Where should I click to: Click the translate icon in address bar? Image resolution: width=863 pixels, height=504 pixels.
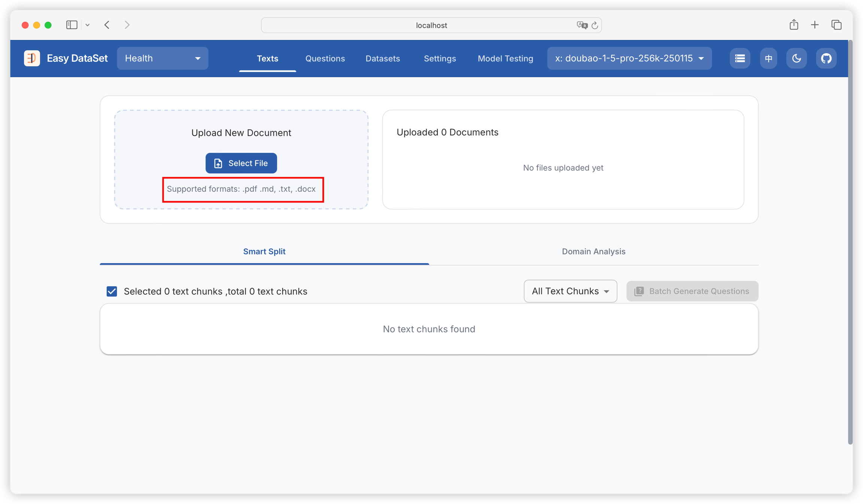tap(582, 25)
